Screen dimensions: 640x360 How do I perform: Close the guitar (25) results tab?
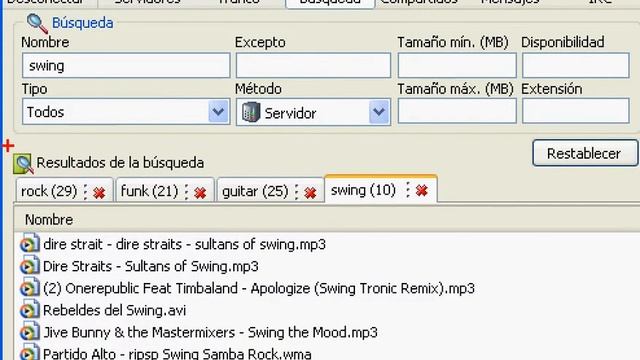[310, 192]
